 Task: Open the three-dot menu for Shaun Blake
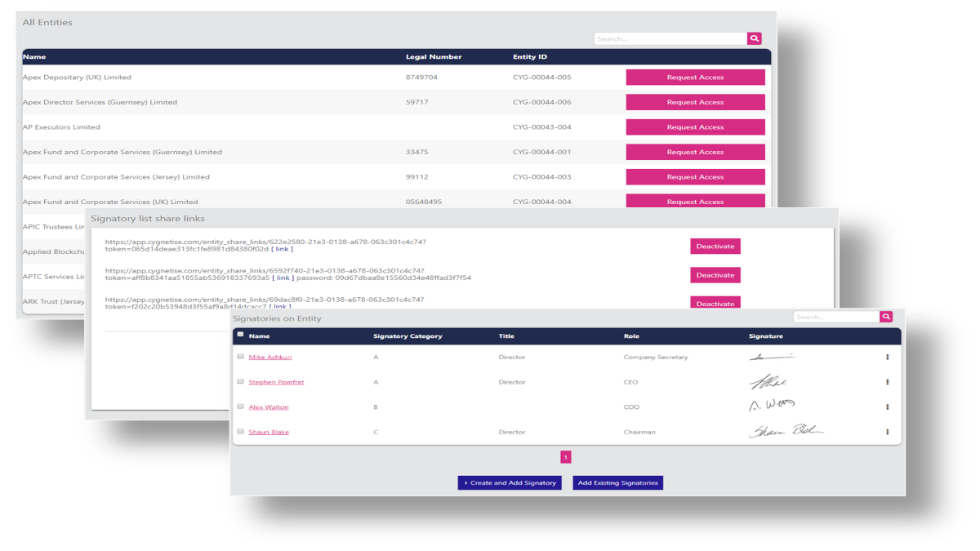[887, 432]
